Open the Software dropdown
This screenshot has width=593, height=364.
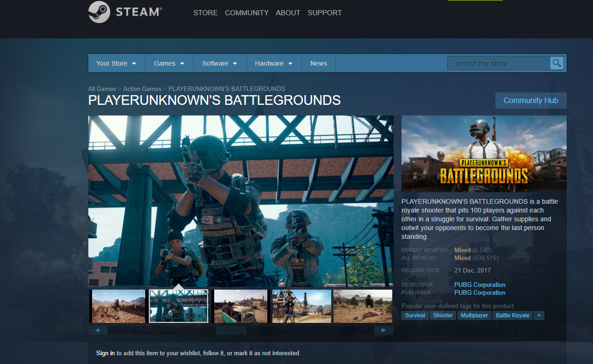tap(220, 63)
